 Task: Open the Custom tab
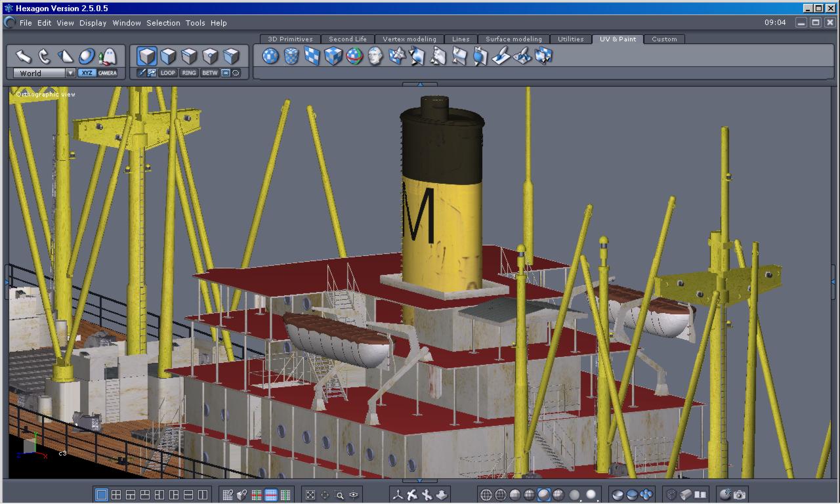[x=664, y=39]
